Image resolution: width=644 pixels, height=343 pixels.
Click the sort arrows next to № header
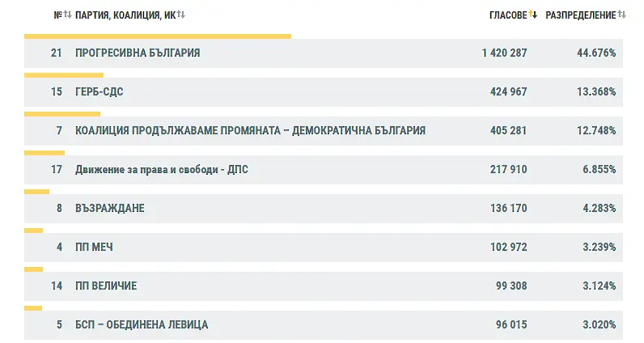68,15
